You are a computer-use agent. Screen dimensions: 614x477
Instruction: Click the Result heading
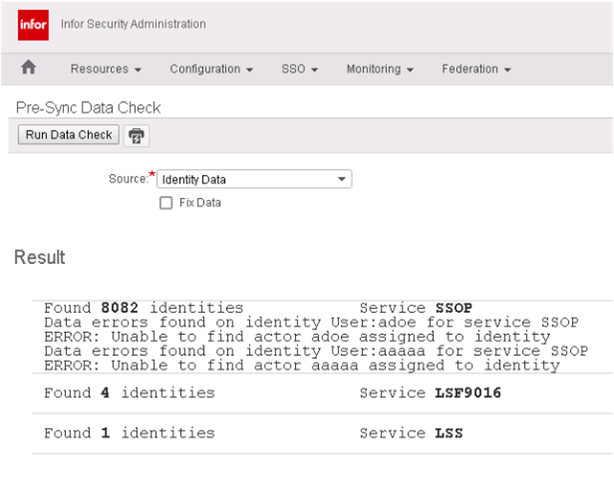coord(40,257)
